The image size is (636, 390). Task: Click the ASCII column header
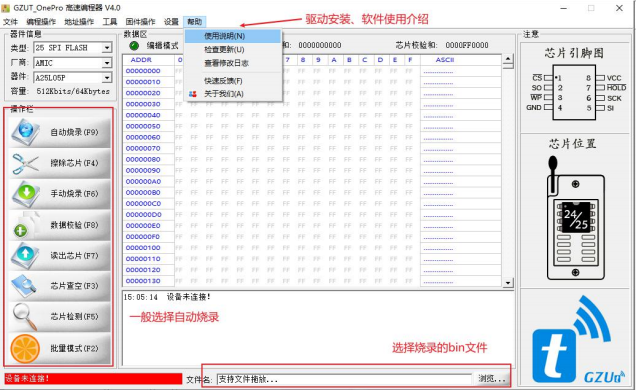(x=445, y=60)
